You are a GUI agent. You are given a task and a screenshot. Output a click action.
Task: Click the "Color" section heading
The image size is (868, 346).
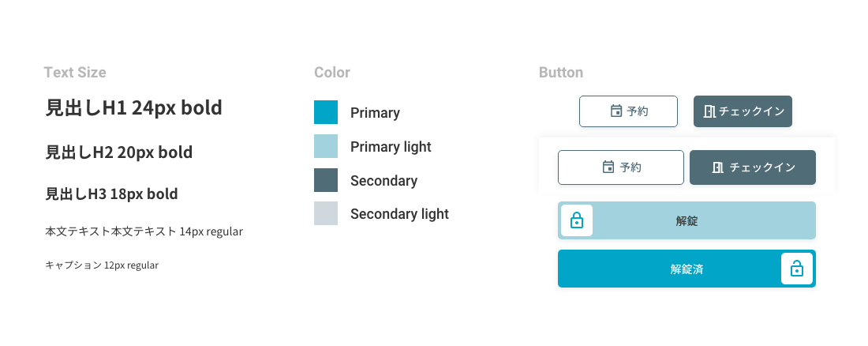point(332,73)
